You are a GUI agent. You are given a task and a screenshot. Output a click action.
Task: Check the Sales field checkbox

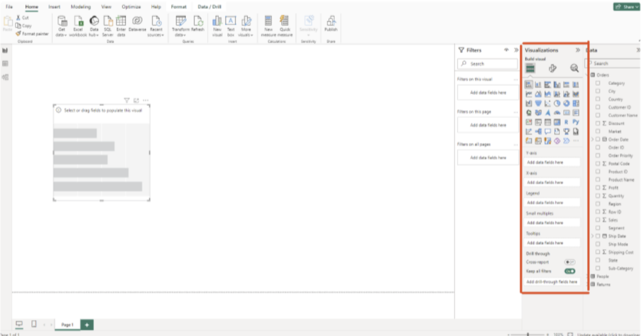(597, 220)
